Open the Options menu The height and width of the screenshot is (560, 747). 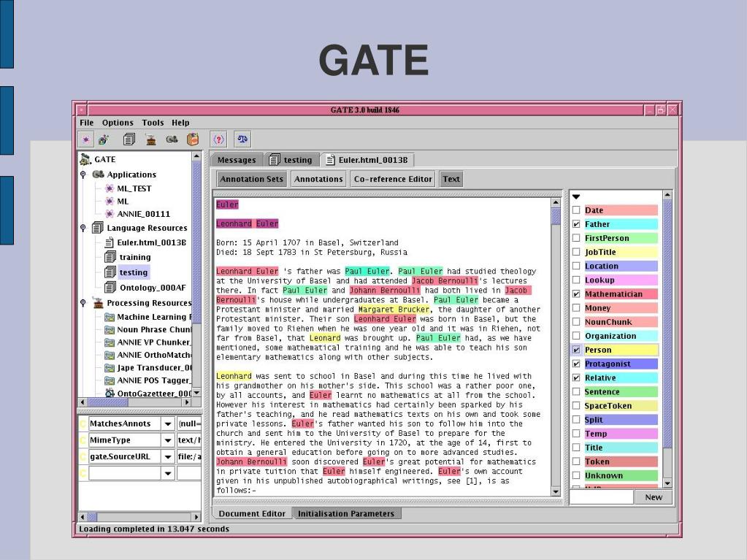pos(118,123)
